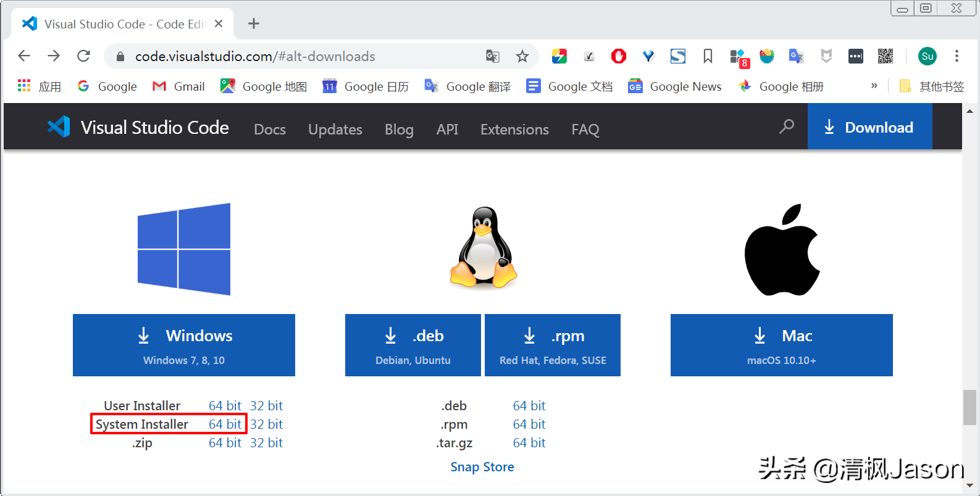Open the Google bookmark
980x496 pixels.
(107, 86)
